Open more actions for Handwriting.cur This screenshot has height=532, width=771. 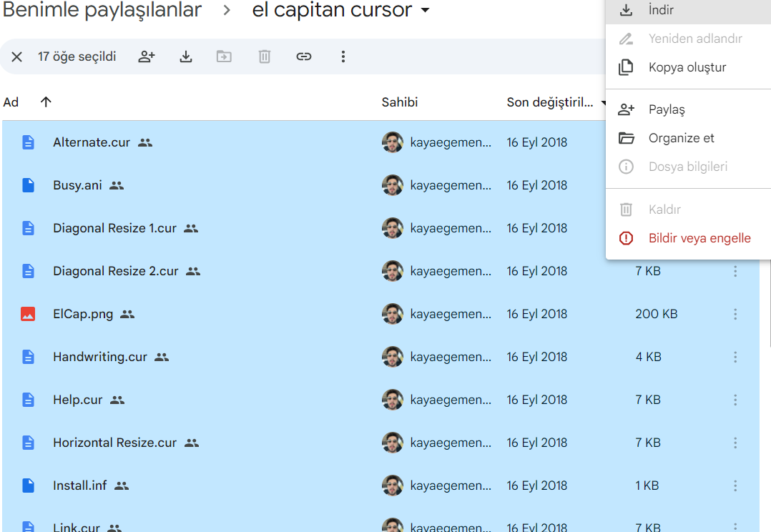point(735,357)
